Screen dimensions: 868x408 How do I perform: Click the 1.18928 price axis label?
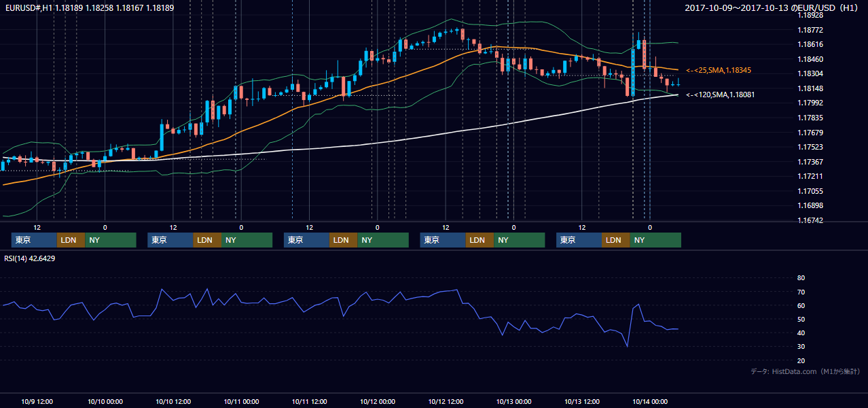click(x=810, y=15)
